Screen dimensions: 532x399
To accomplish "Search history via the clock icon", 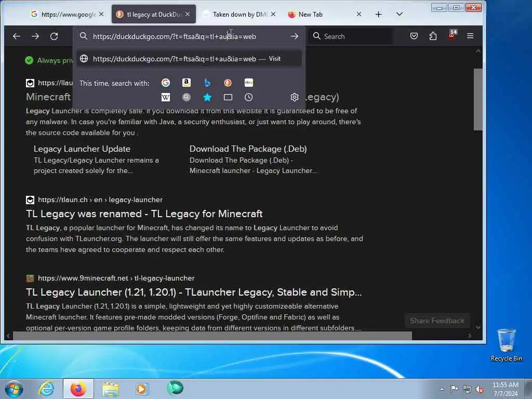I will [249, 97].
